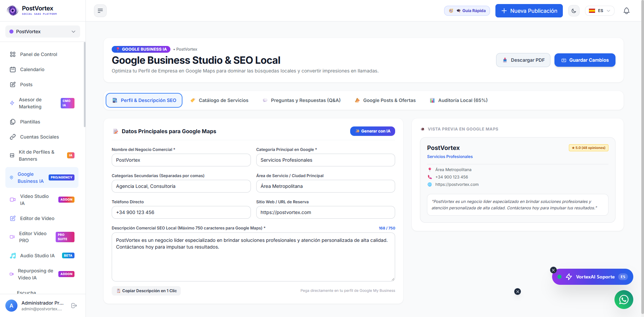This screenshot has width=644, height=317.
Task: Open Auditoría Local (65%) tab
Action: pyautogui.click(x=459, y=100)
